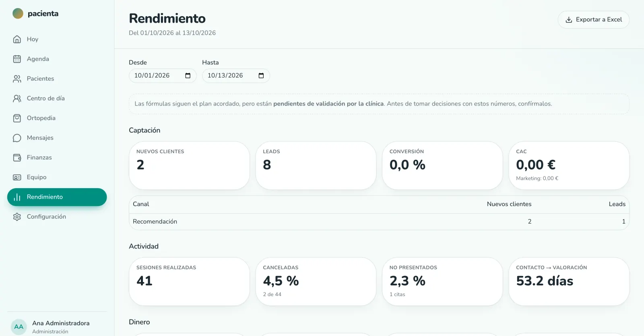Image resolution: width=644 pixels, height=336 pixels.
Task: Click the CAC card value 0,00 €
Action: (536, 165)
